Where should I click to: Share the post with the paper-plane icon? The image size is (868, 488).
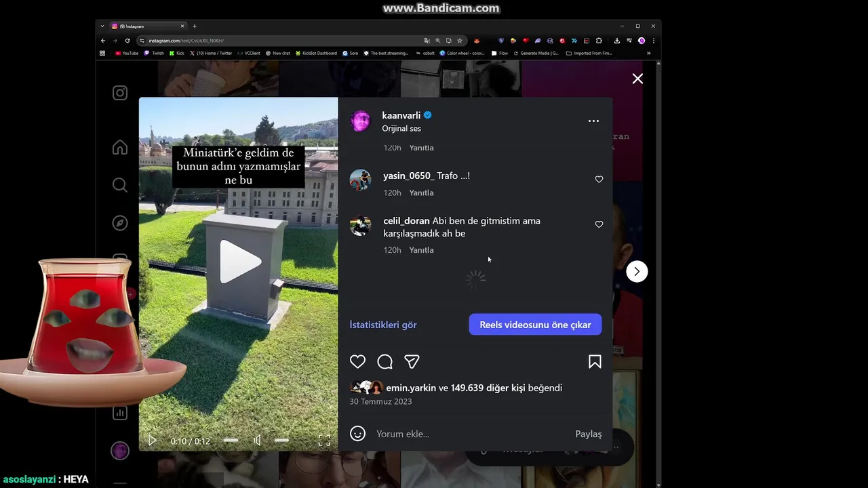pos(412,362)
